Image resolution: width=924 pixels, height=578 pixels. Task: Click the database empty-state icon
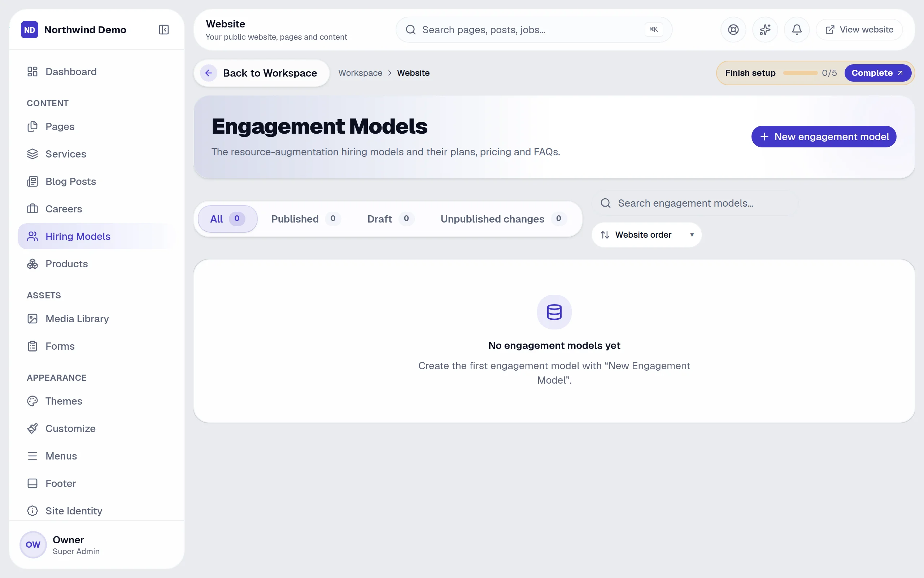(x=554, y=312)
